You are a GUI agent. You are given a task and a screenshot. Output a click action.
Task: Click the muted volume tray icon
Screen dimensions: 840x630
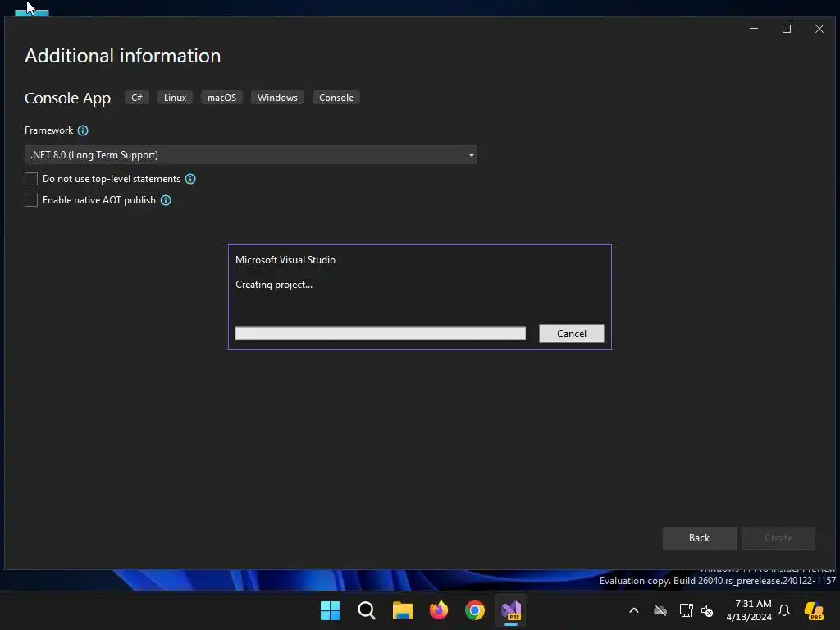point(707,610)
